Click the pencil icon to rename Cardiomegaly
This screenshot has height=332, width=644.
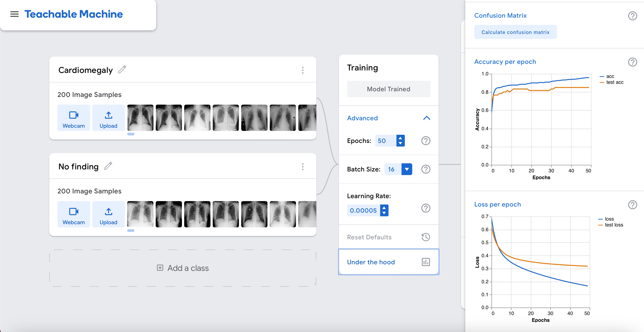click(122, 70)
